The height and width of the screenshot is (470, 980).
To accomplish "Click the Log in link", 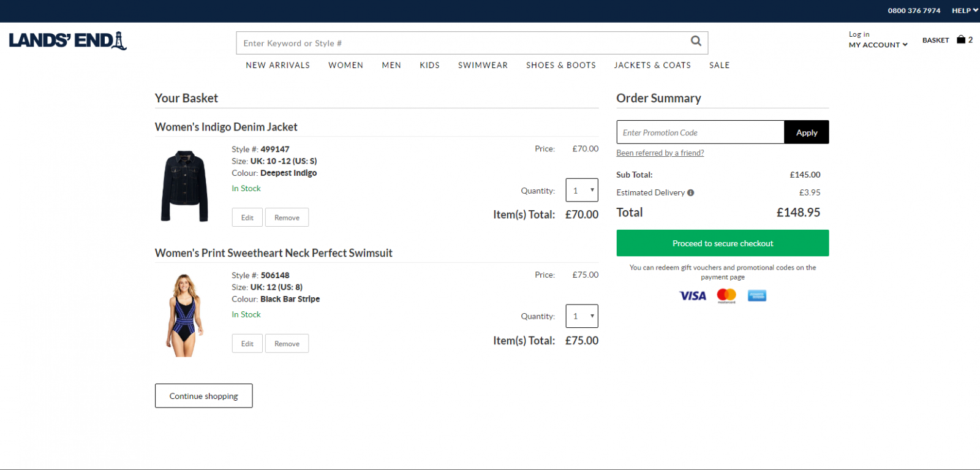I will [859, 34].
